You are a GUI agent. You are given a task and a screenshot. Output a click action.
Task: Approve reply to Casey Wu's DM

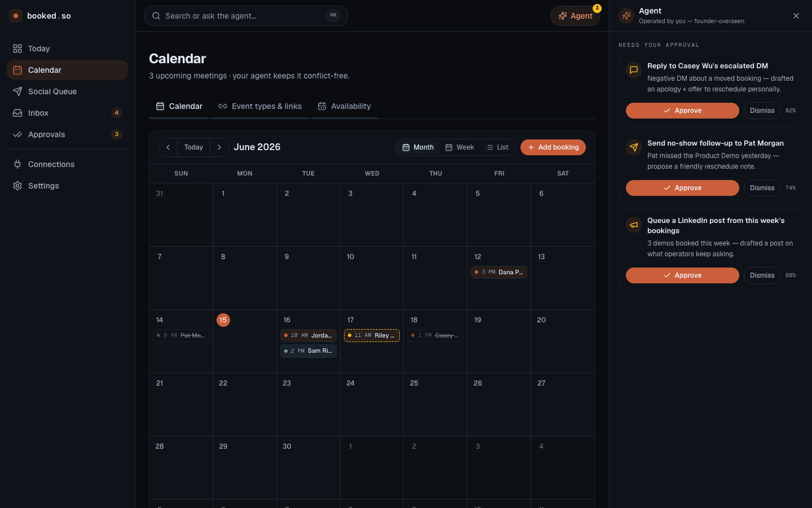682,111
